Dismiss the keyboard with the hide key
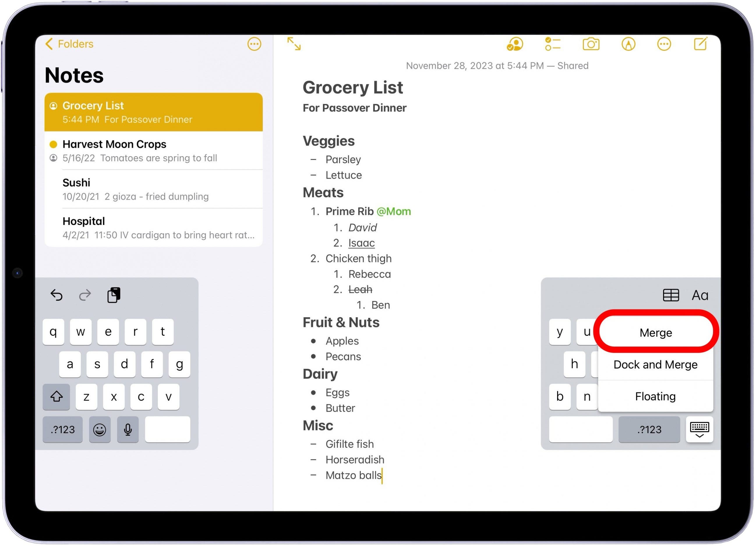This screenshot has width=756, height=546. tap(699, 429)
